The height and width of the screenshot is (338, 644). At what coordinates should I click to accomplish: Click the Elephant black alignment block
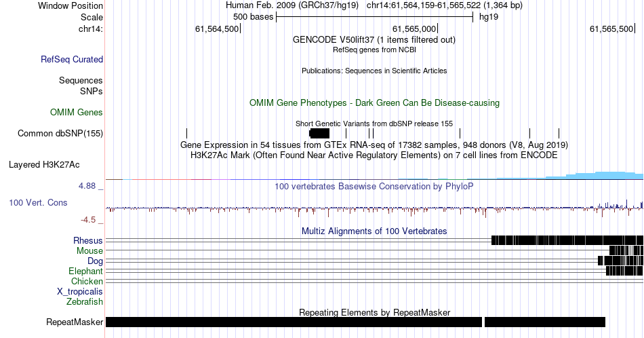click(x=624, y=271)
